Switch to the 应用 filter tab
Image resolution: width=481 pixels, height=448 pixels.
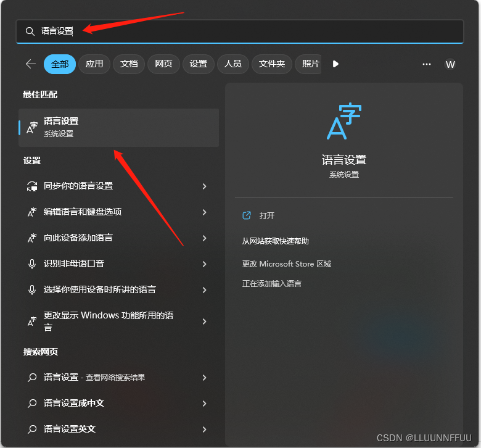[x=94, y=64]
